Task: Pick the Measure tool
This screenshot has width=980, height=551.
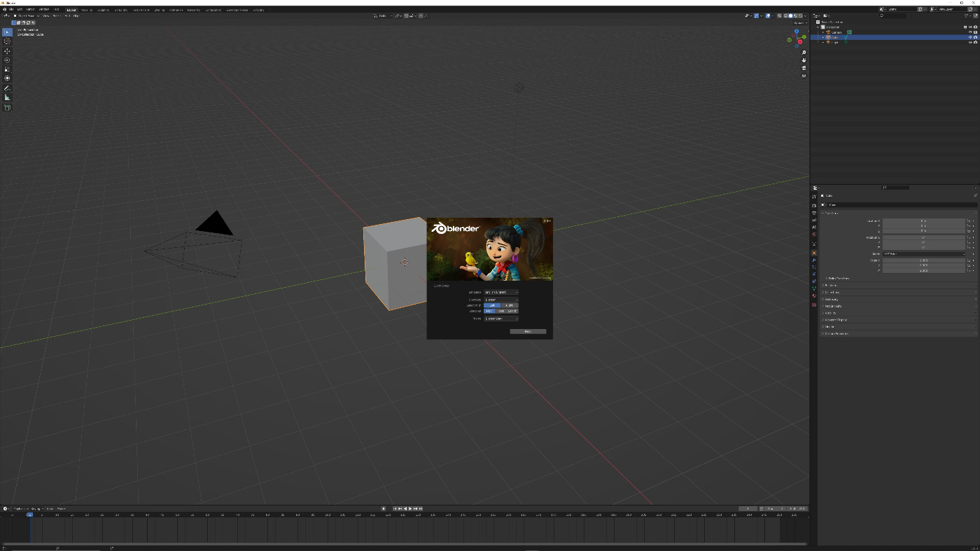Action: [8, 97]
